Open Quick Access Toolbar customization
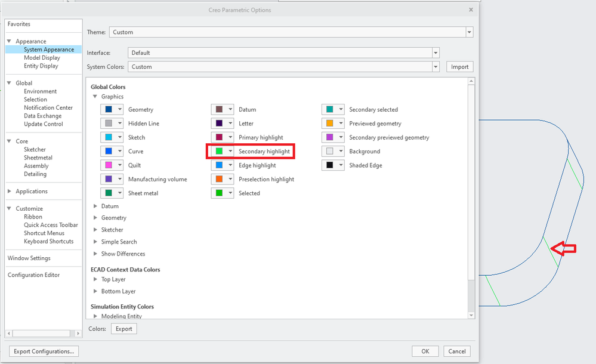The height and width of the screenshot is (364, 596). [51, 225]
